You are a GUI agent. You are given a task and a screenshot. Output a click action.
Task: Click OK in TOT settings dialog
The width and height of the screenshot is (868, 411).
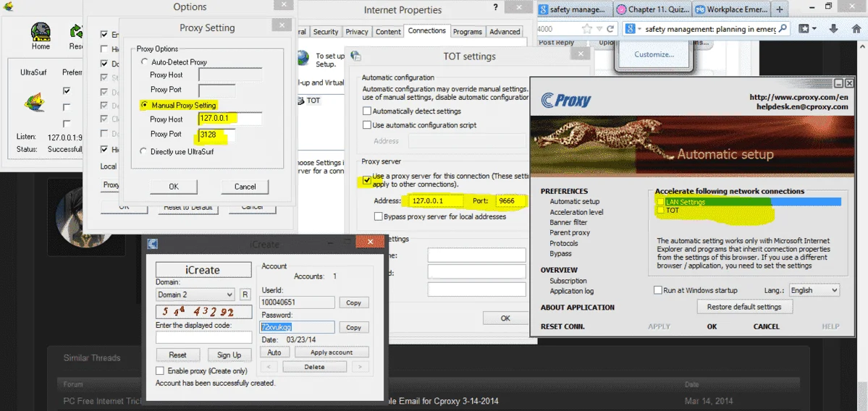pyautogui.click(x=505, y=318)
